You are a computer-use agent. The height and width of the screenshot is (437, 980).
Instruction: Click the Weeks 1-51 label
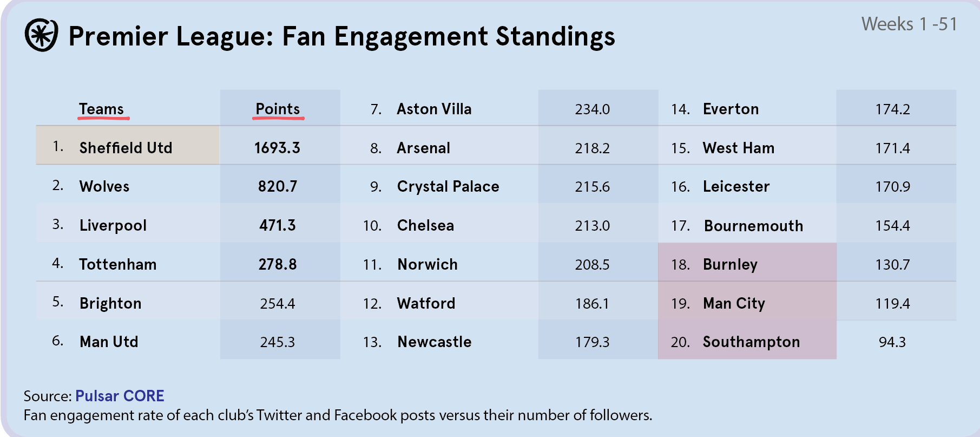[909, 24]
